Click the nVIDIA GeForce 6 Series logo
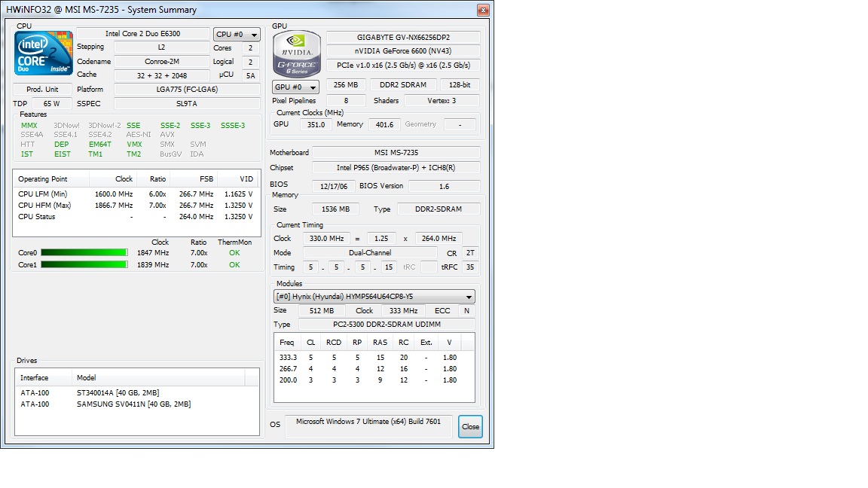 click(297, 53)
